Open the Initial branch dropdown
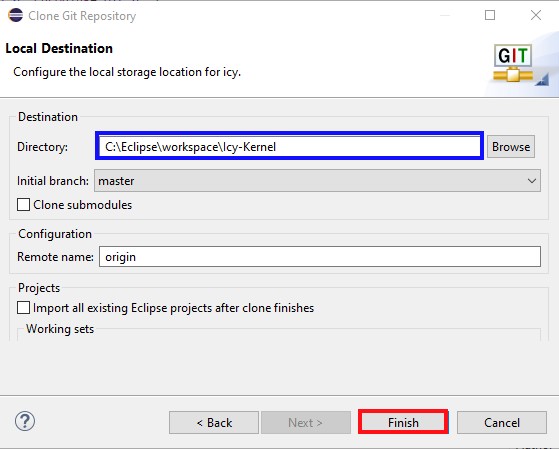Image resolution: width=559 pixels, height=449 pixels. 317,181
